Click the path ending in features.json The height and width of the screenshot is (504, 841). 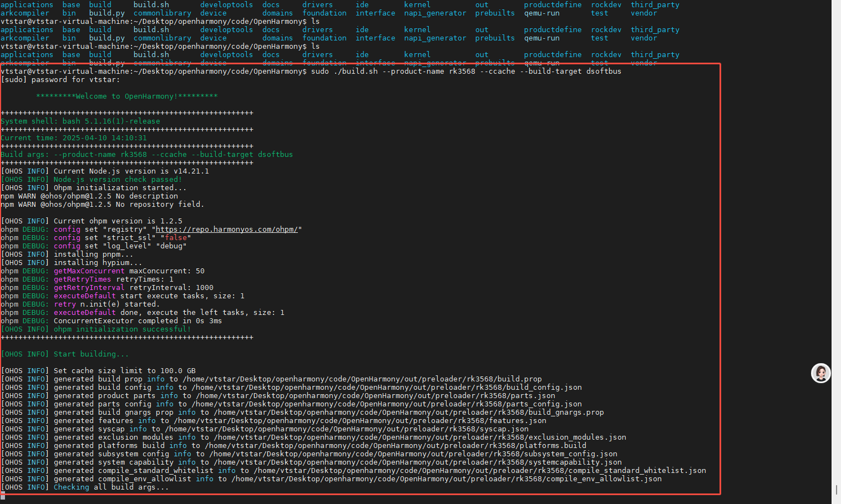click(x=360, y=420)
